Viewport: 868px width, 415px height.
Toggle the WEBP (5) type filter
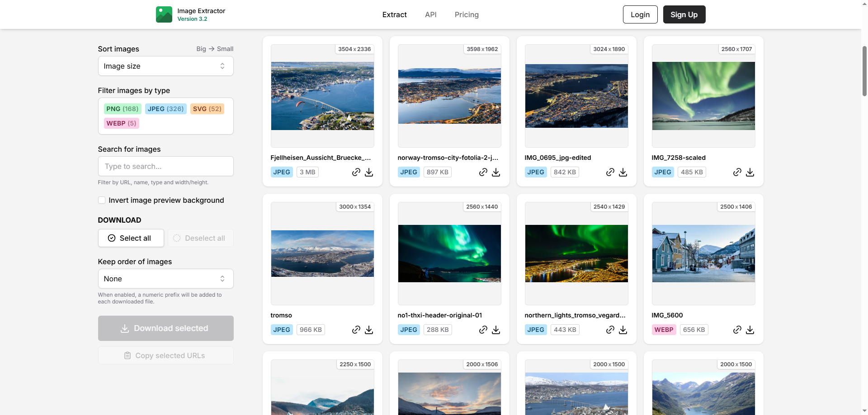coord(121,123)
